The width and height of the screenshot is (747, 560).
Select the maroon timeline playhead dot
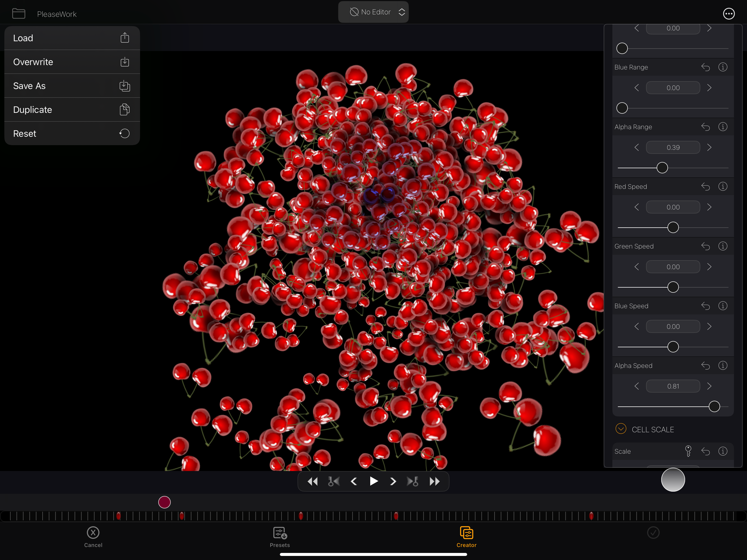pyautogui.click(x=164, y=502)
